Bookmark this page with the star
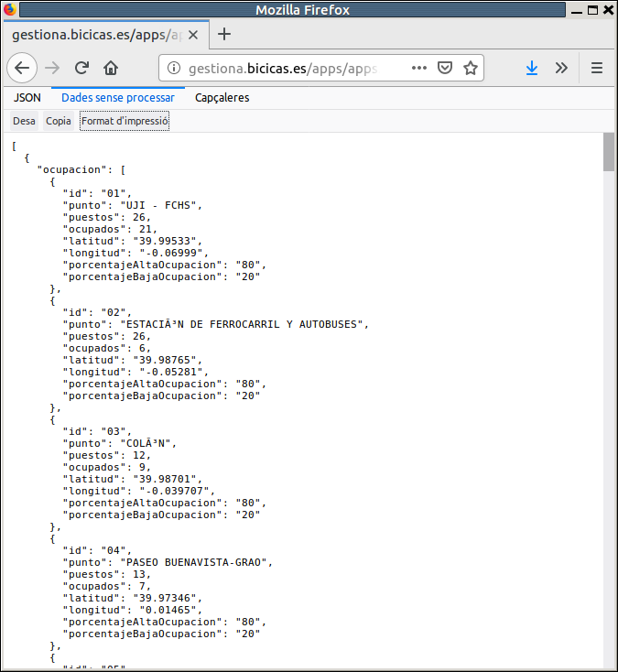The height and width of the screenshot is (672, 618). coord(470,68)
